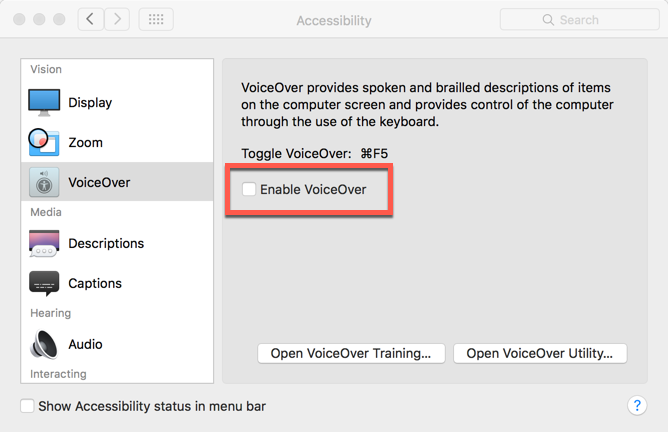
Task: Open the Zoom magnifier icon
Action: click(44, 142)
